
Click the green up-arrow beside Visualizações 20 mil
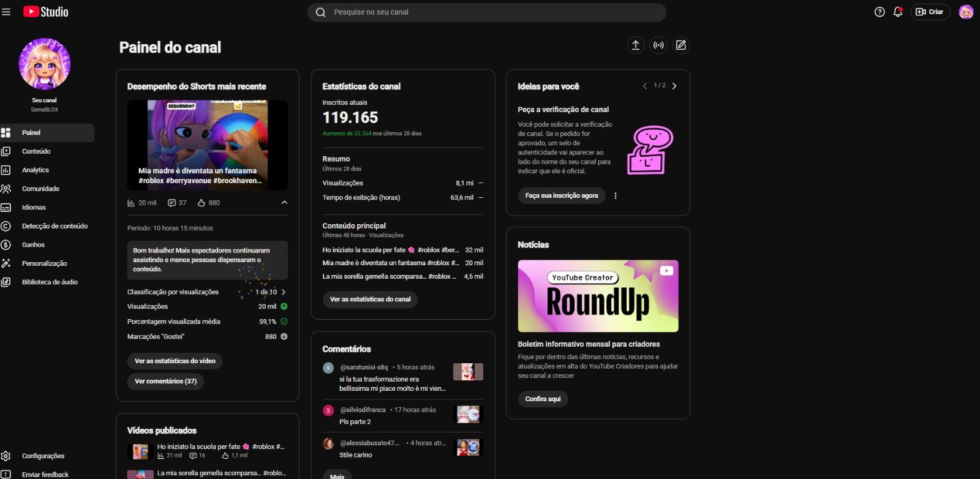[284, 306]
